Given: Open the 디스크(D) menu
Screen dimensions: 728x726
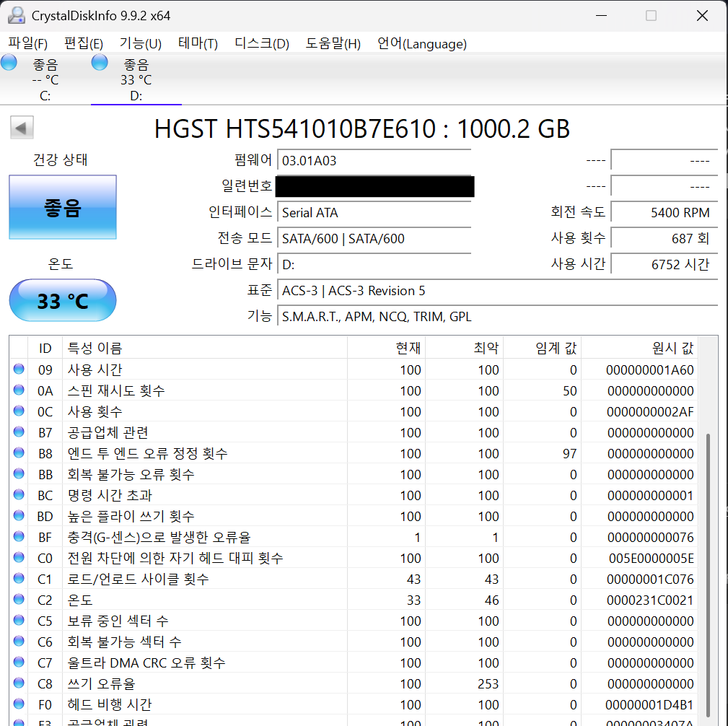Looking at the screenshot, I should tap(262, 44).
